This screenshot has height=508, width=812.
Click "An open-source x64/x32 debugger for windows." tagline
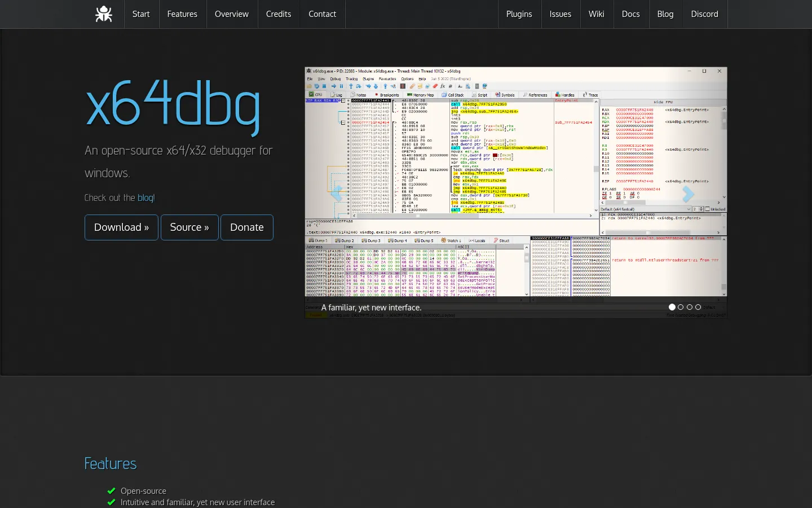[179, 161]
